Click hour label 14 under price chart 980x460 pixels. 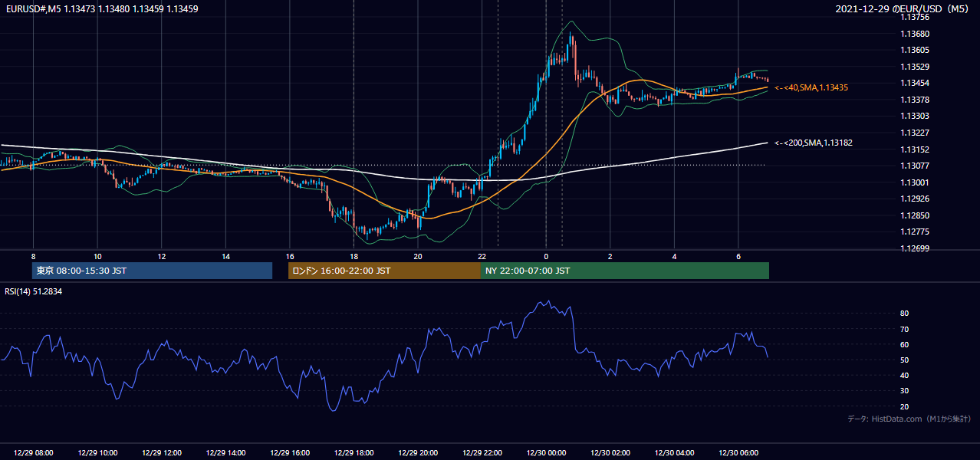tap(225, 256)
